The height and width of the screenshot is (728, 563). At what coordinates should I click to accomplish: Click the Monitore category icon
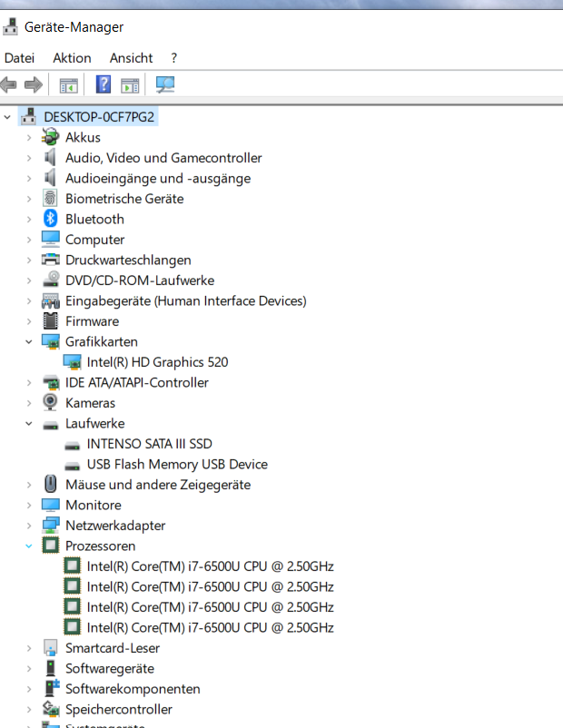pos(50,505)
